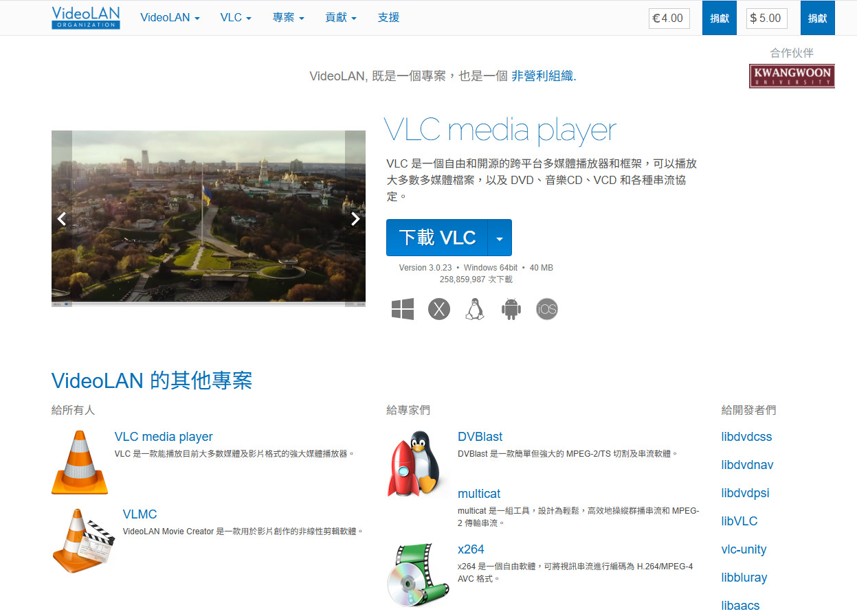The image size is (857, 616).
Task: Show previous slide in carousel
Action: [x=62, y=219]
